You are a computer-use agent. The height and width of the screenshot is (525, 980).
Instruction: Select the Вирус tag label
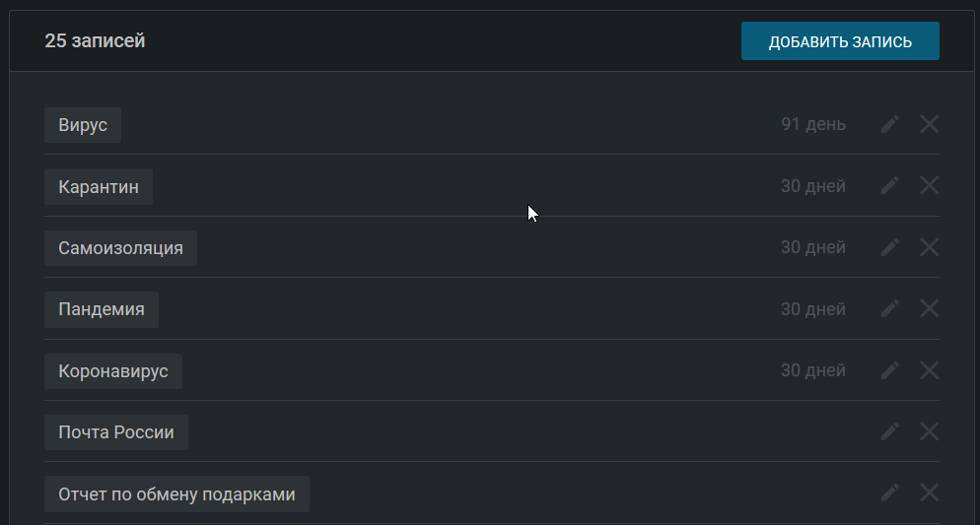pyautogui.click(x=83, y=125)
